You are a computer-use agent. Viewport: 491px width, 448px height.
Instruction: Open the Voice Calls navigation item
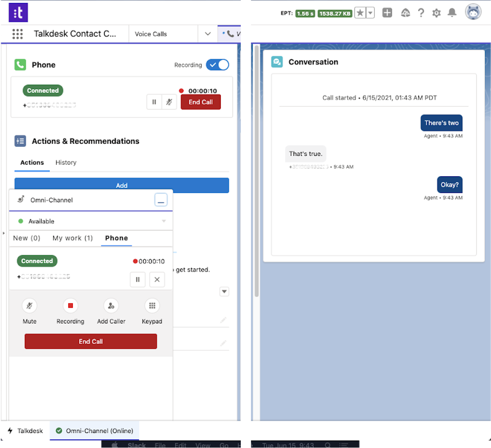(151, 34)
